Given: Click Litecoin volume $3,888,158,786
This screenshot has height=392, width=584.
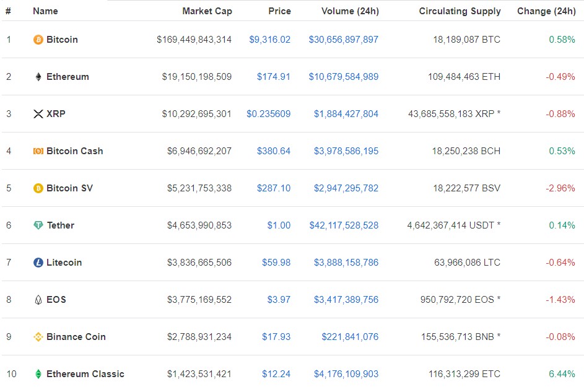Looking at the screenshot, I should click(346, 263).
